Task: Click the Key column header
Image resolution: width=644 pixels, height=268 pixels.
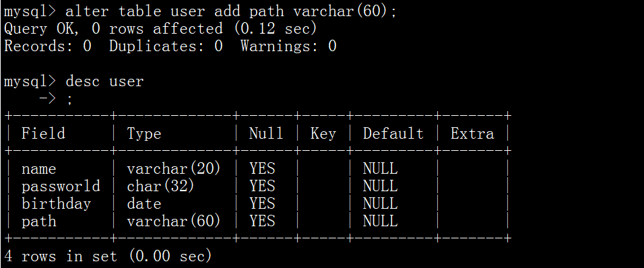Action: point(323,133)
